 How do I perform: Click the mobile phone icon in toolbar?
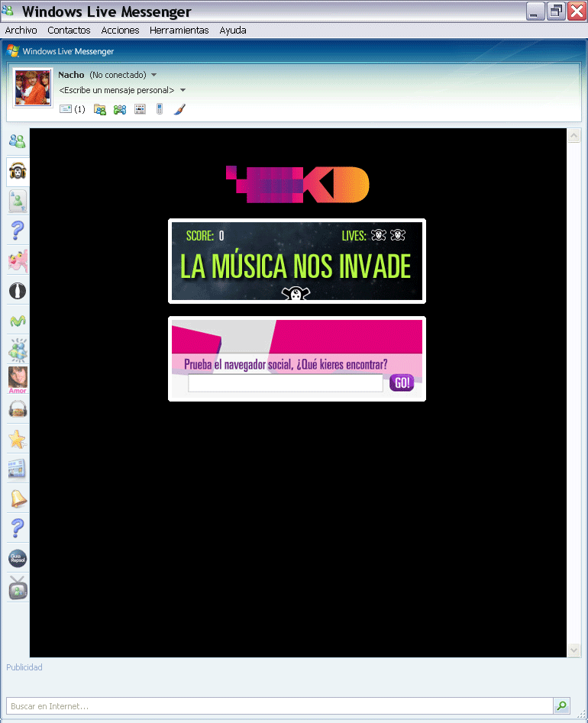(x=160, y=109)
